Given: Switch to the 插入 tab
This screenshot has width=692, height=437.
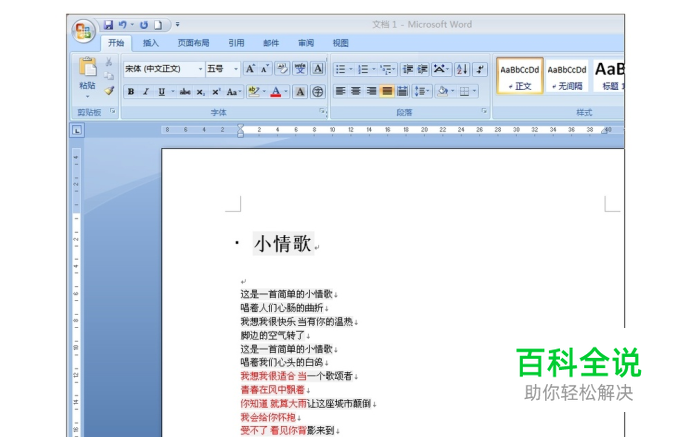Looking at the screenshot, I should [150, 43].
